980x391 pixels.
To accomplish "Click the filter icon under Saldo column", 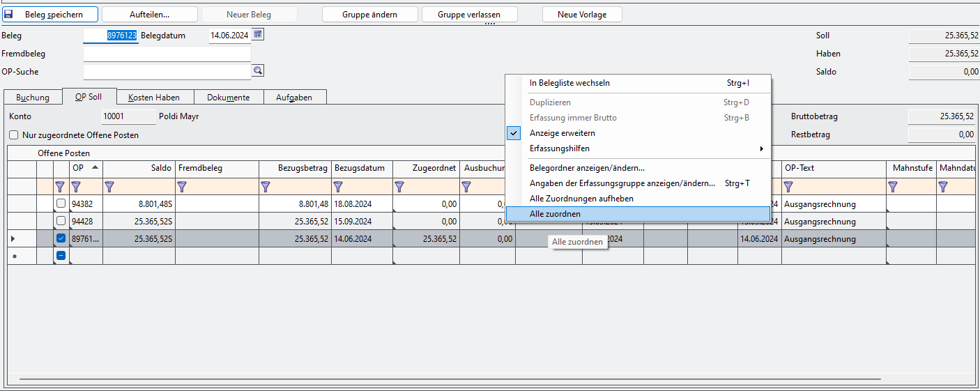I will click(x=109, y=187).
